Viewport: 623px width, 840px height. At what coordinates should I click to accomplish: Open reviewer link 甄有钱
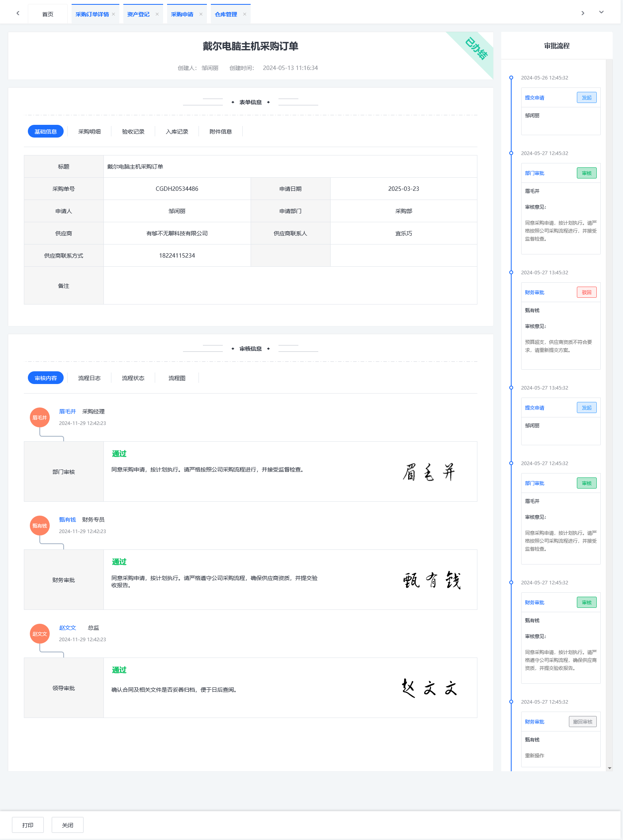tap(68, 520)
